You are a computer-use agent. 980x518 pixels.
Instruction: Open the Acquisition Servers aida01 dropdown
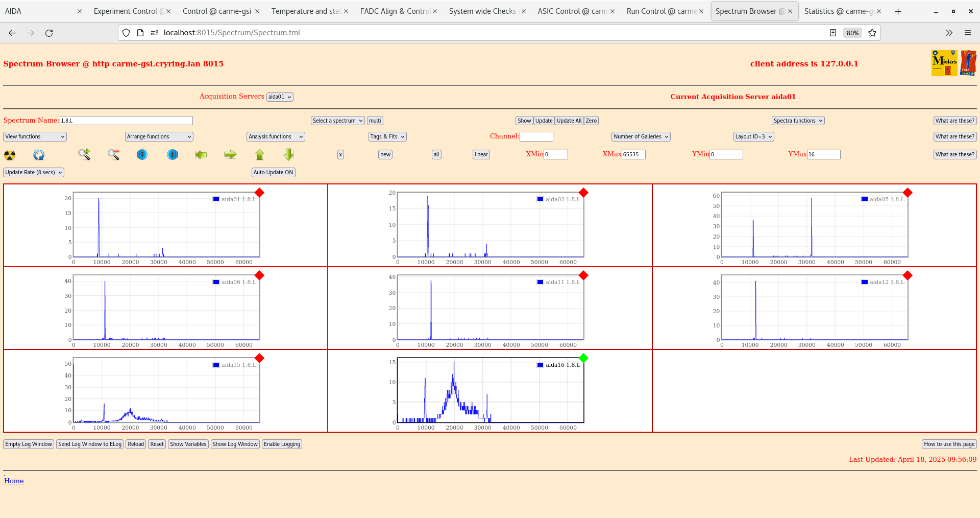tap(280, 97)
